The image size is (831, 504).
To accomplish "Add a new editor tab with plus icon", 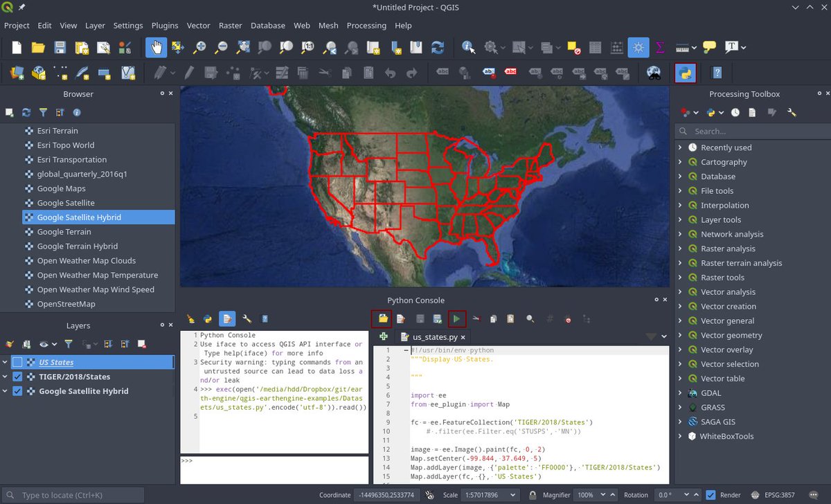I will (x=384, y=336).
